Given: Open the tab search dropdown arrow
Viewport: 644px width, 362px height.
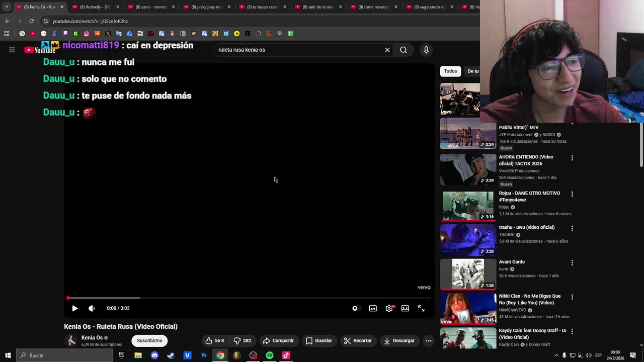Looking at the screenshot, I should click(x=7, y=7).
